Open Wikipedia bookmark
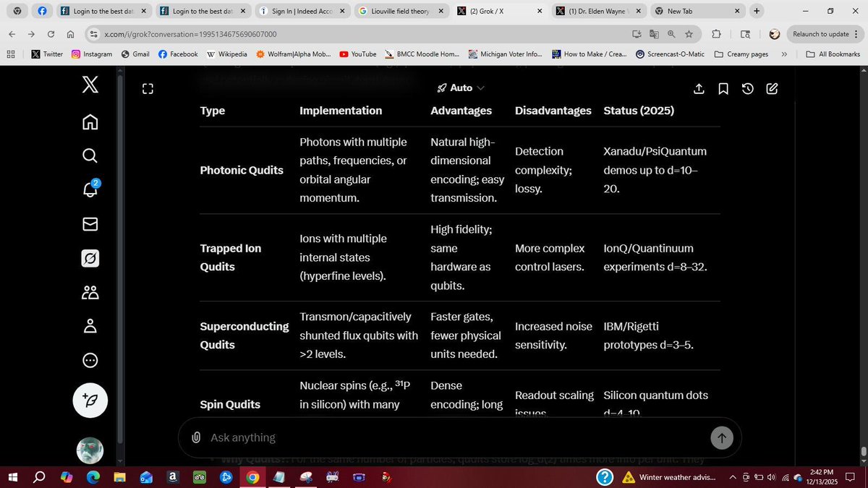868x488 pixels. 226,54
